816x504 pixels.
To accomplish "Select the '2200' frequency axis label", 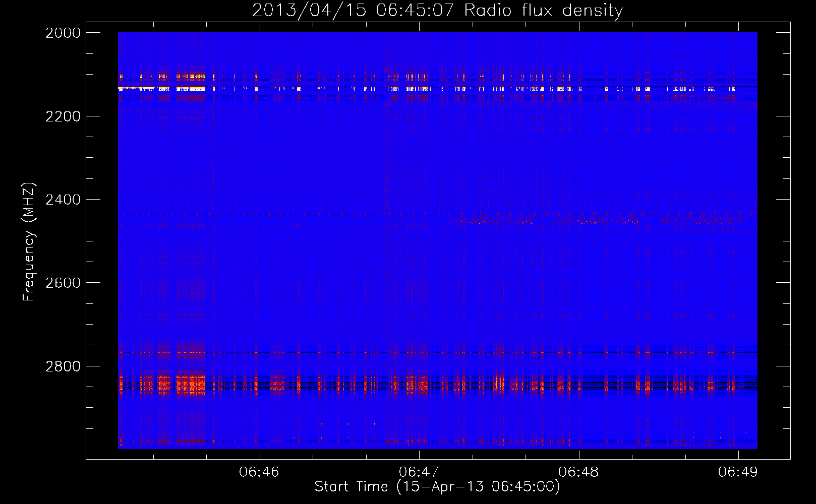I will click(x=63, y=116).
